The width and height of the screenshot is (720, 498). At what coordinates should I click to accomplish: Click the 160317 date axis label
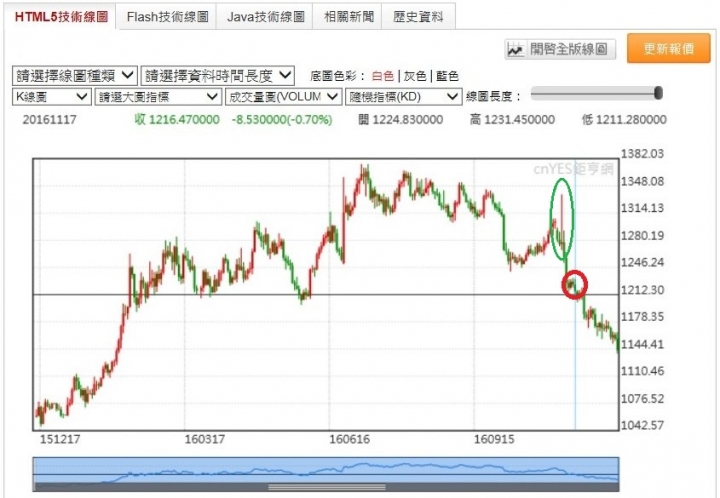point(205,439)
